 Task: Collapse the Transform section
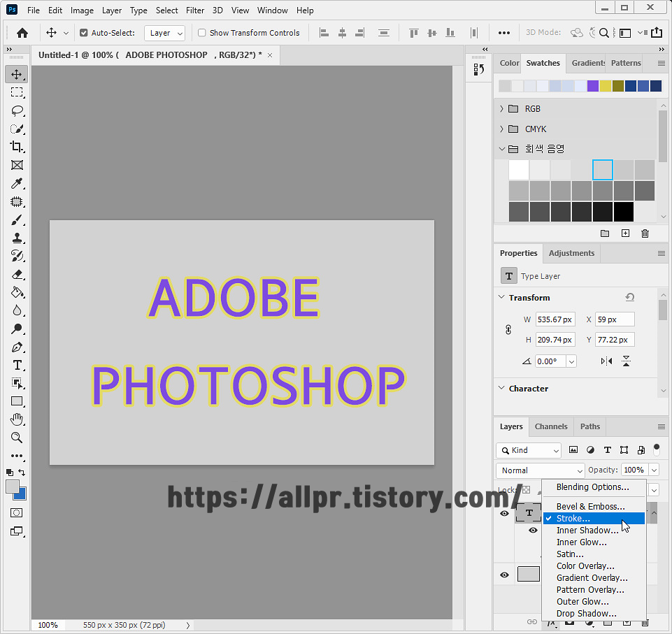coord(501,297)
